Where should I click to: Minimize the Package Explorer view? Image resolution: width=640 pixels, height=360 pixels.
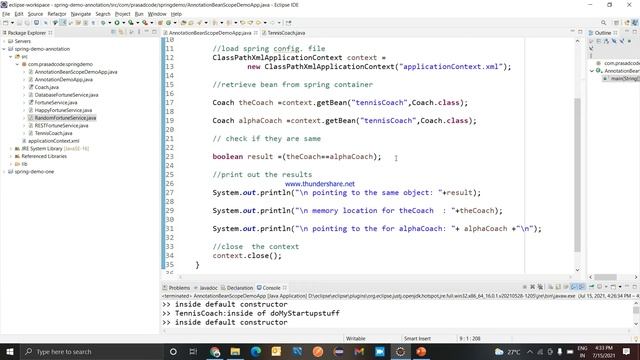pyautogui.click(x=147, y=32)
